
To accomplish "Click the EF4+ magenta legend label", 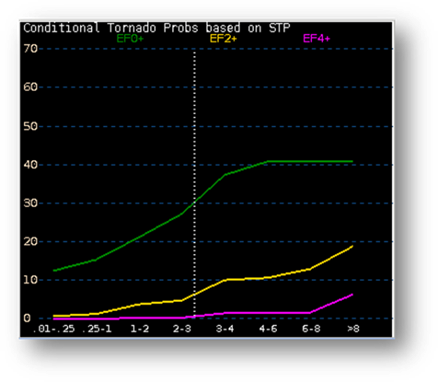I will 316,39.
